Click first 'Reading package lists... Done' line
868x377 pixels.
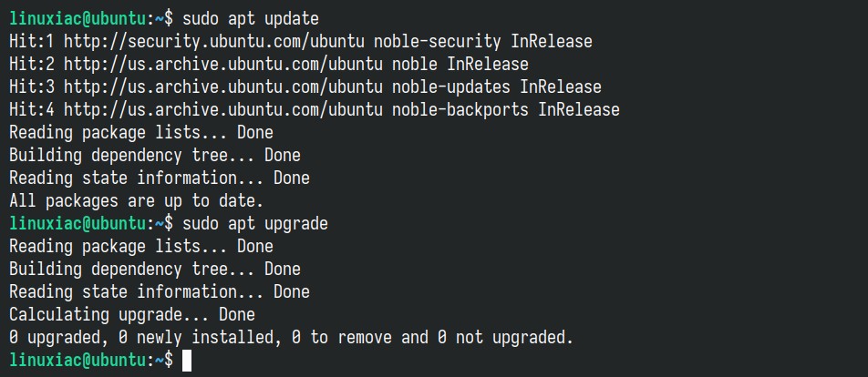141,133
